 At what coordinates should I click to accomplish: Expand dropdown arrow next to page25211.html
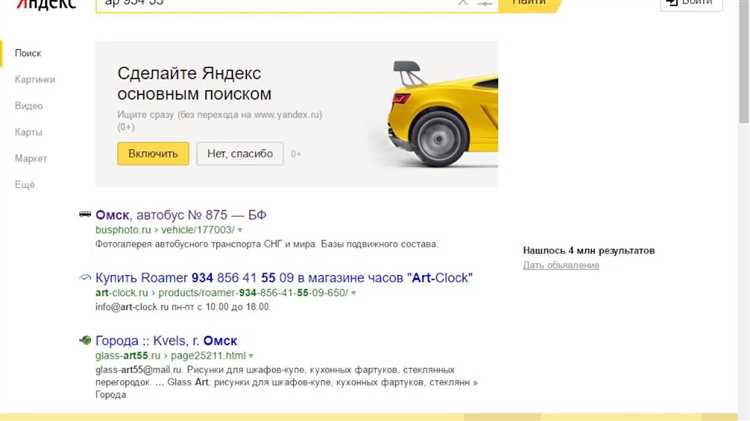[251, 356]
